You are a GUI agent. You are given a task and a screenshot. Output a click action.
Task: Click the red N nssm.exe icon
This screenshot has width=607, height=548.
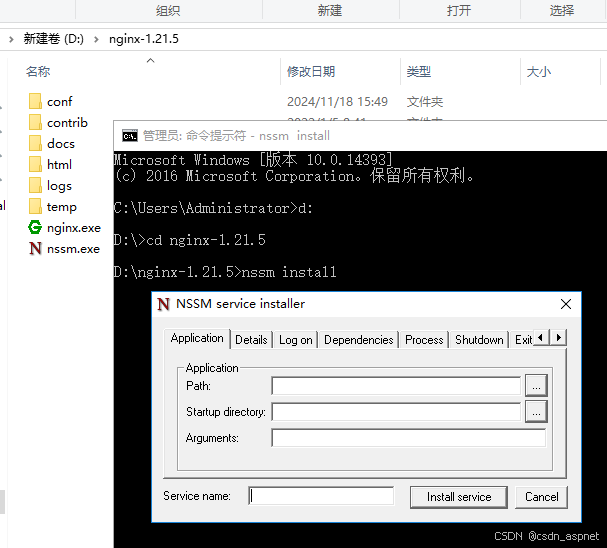pyautogui.click(x=35, y=248)
